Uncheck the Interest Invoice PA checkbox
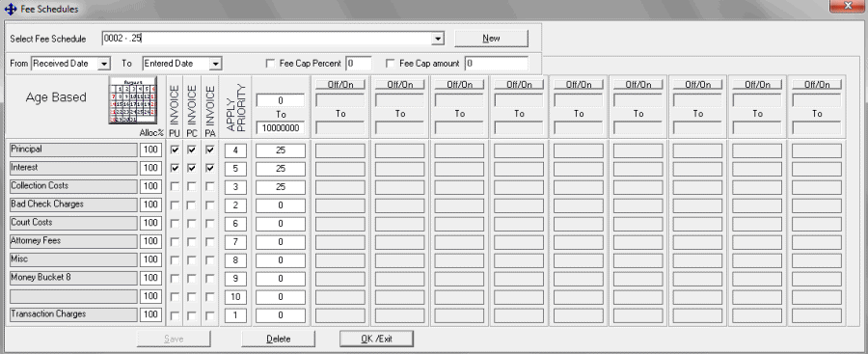 [210, 169]
